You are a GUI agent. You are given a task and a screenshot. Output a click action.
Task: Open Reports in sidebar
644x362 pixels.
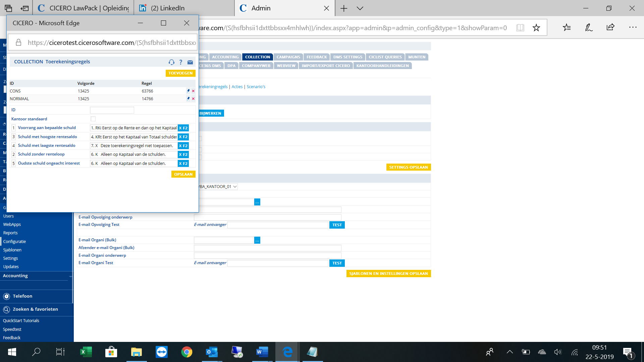pyautogui.click(x=10, y=233)
